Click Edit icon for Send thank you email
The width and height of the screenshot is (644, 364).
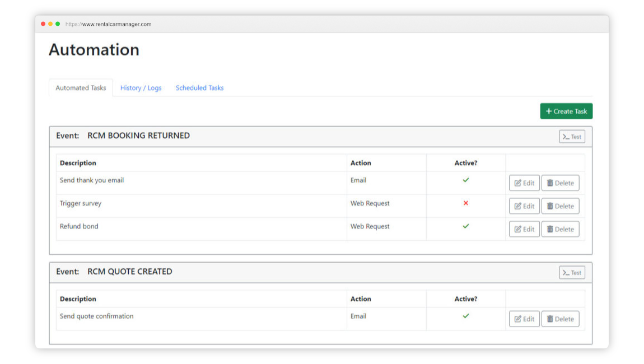point(518,183)
